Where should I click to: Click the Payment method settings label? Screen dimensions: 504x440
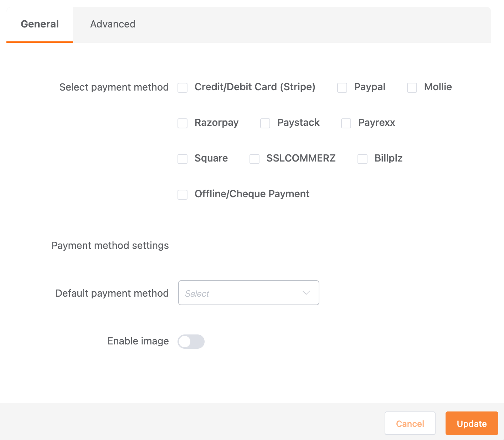coord(110,246)
